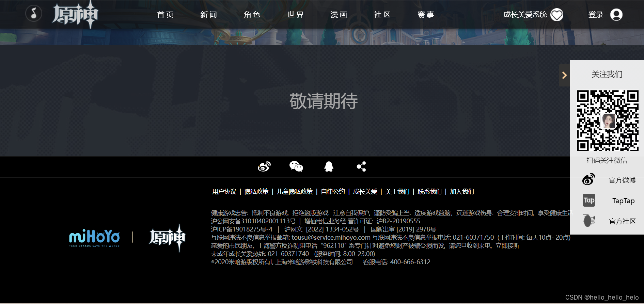This screenshot has width=644, height=304.
Task: Open 官方微博 link in side panel
Action: click(622, 180)
